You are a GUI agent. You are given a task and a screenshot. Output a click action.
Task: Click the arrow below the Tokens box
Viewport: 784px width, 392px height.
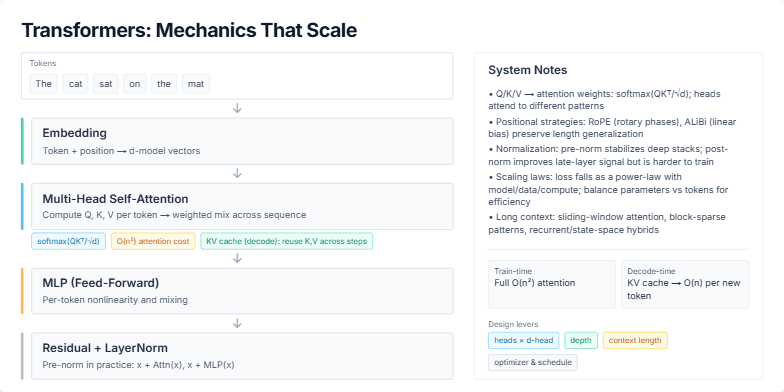click(x=238, y=108)
